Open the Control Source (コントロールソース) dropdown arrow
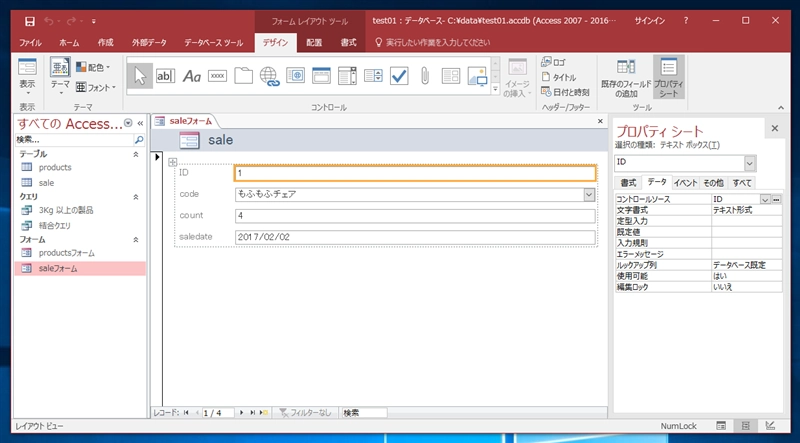The height and width of the screenshot is (443, 800). pos(765,199)
